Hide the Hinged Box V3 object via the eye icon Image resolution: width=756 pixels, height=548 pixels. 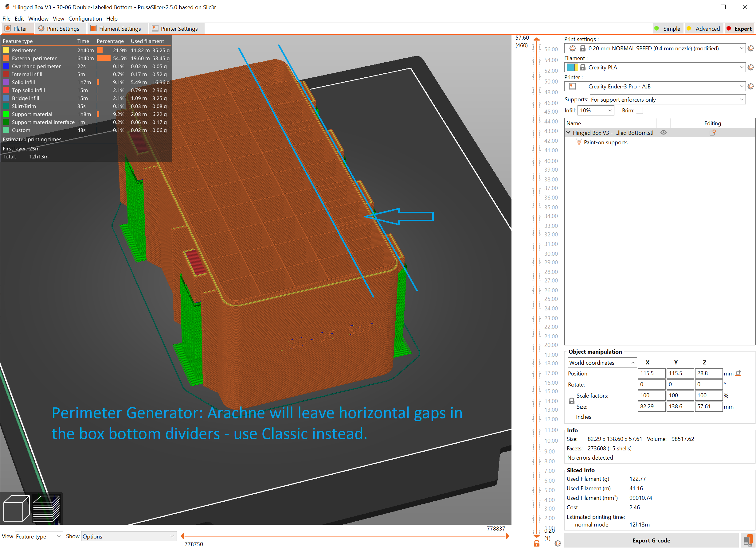click(664, 133)
